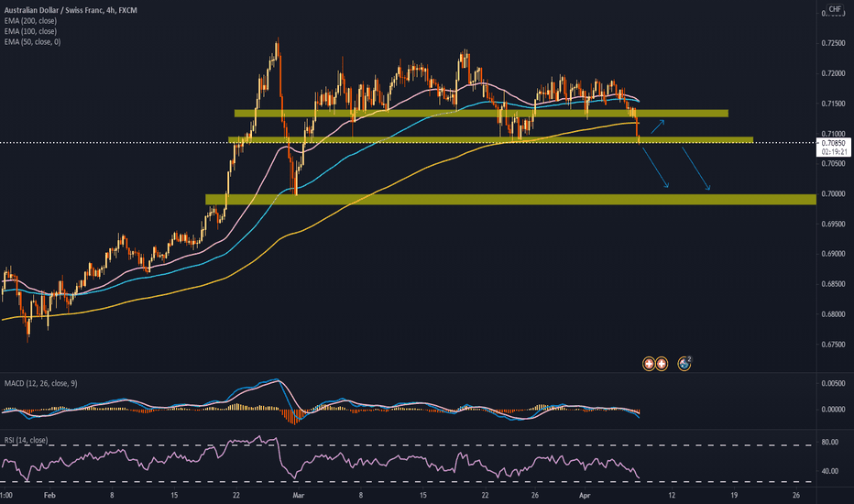Click the Feb label on the time axis

[x=49, y=495]
